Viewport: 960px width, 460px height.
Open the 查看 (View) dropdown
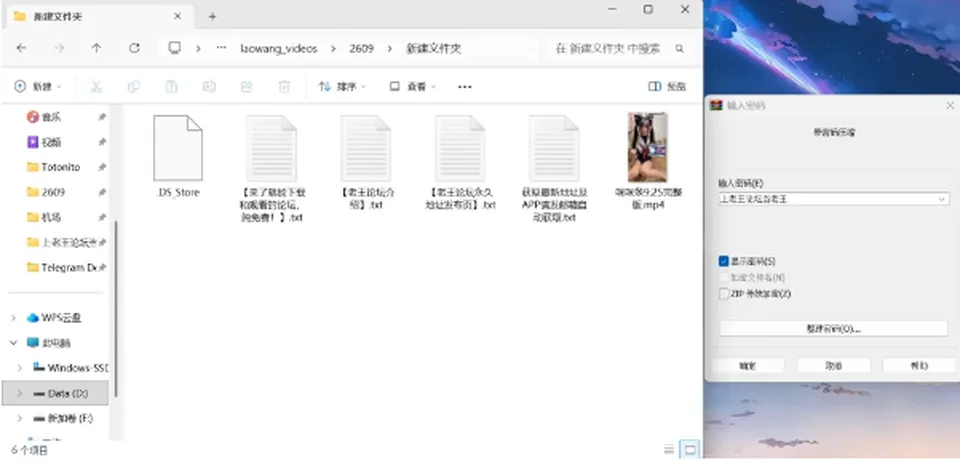pos(413,87)
